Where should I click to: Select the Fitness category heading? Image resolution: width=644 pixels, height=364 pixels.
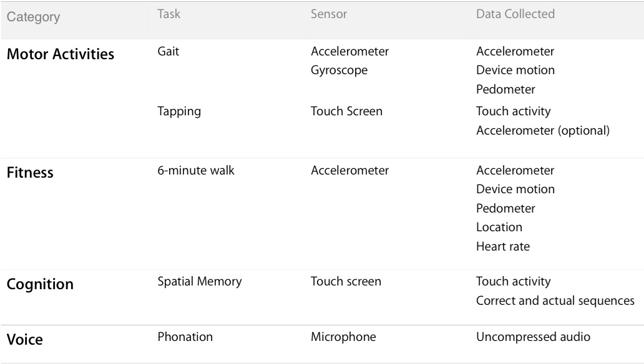(30, 173)
